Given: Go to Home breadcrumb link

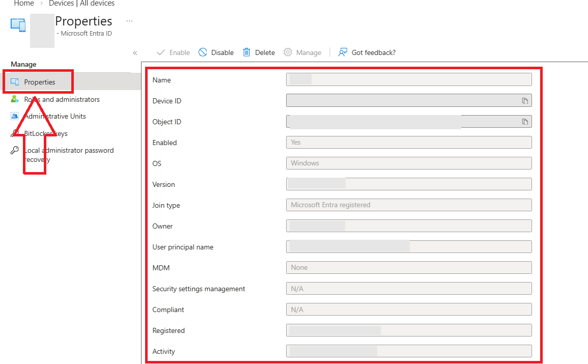Looking at the screenshot, I should tap(24, 4).
